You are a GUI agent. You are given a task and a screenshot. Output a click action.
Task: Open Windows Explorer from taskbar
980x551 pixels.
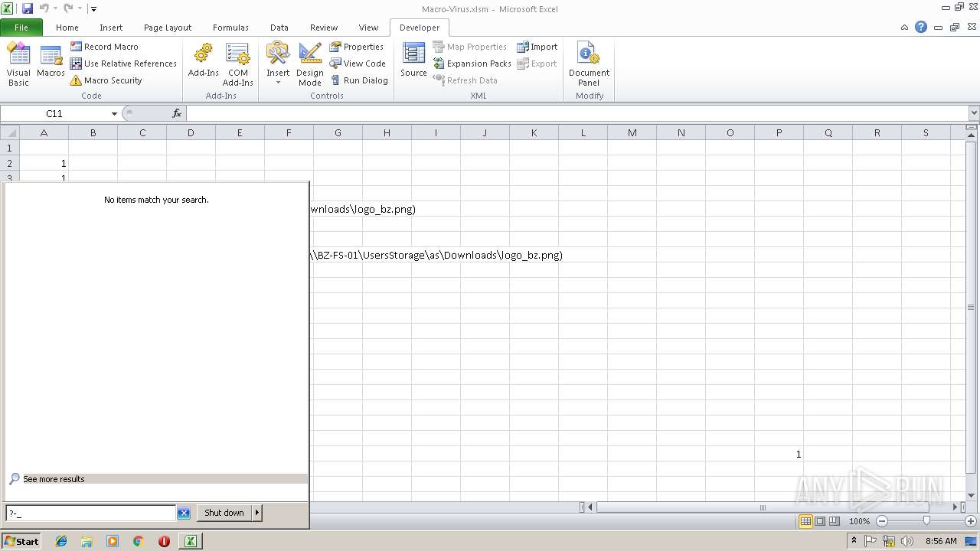coord(87,541)
